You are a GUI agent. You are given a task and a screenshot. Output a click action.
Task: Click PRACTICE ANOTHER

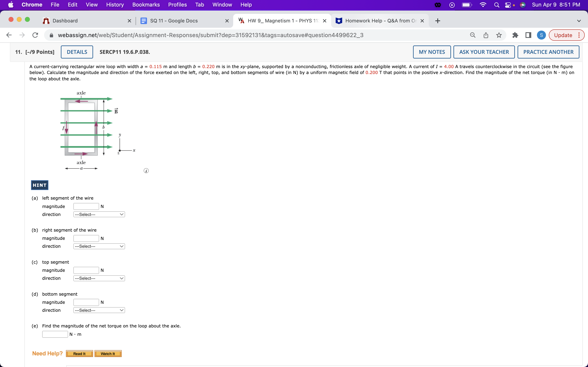point(548,52)
